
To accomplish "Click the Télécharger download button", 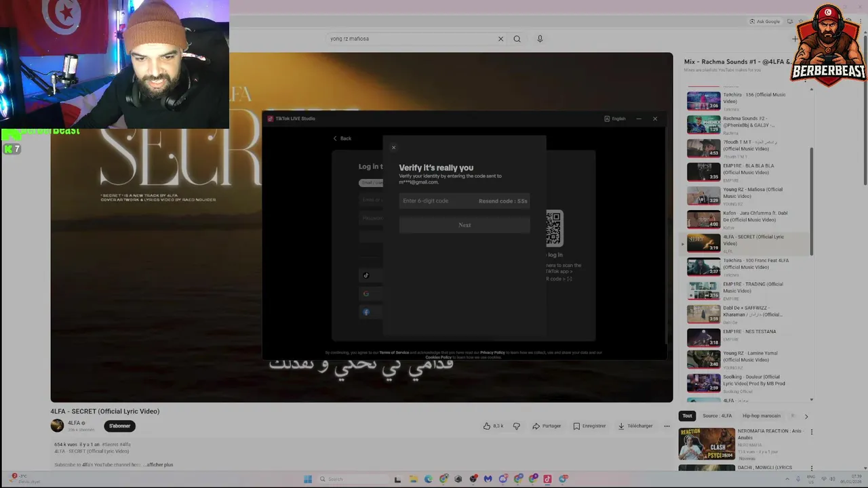I will pos(635,426).
